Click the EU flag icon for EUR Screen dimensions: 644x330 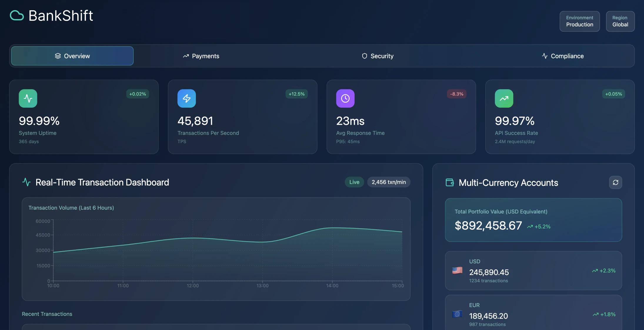pos(457,314)
